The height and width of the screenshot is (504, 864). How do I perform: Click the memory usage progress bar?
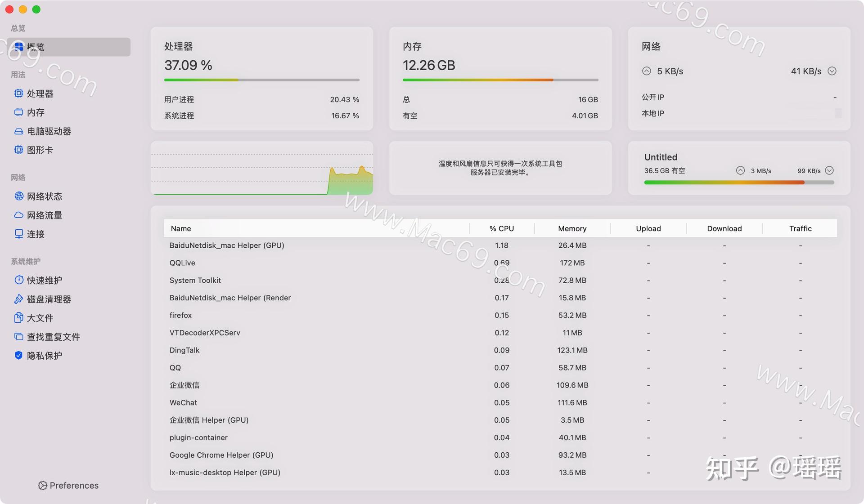tap(500, 80)
